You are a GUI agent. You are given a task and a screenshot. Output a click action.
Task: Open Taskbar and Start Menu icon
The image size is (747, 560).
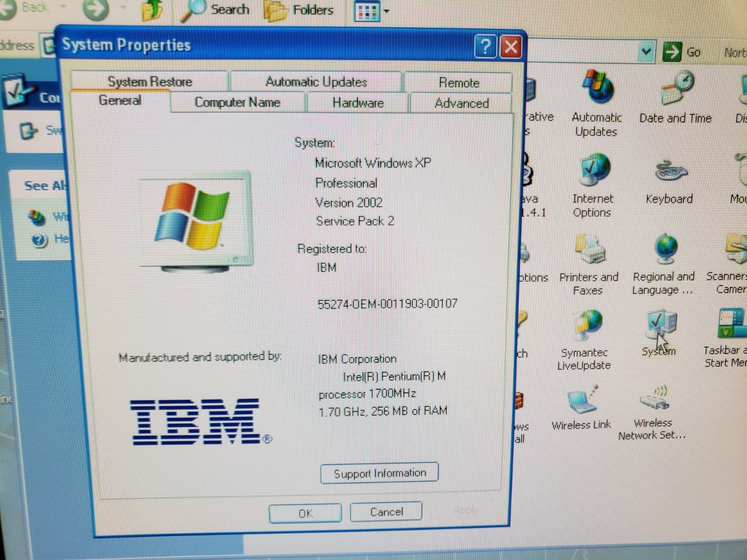point(726,338)
